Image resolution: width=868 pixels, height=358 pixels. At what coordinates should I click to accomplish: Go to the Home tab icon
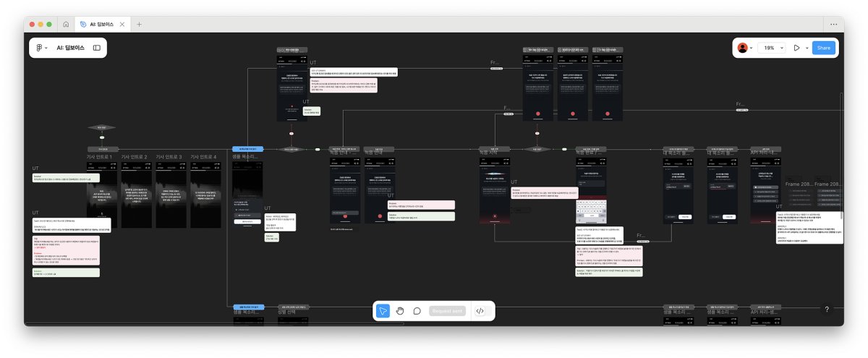pos(66,24)
